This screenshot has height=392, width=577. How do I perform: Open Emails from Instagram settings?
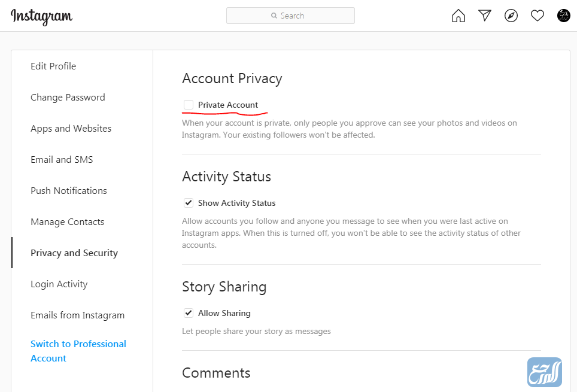coord(78,315)
